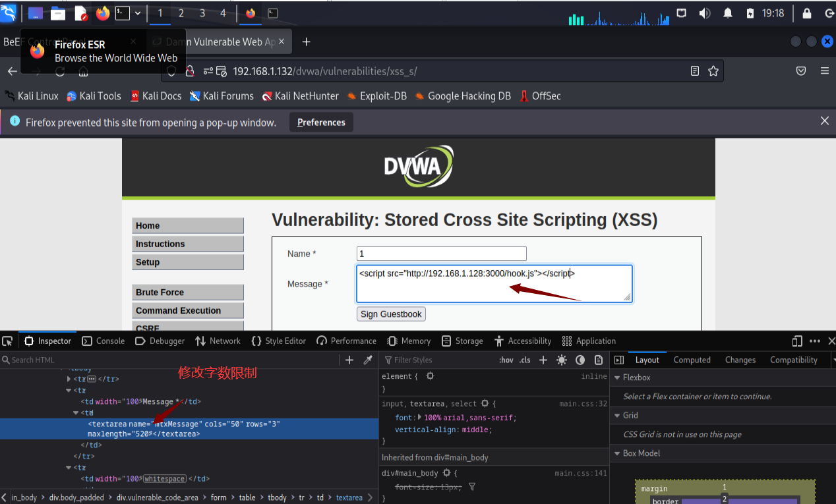Switch to the Storage tab
The image size is (836, 504).
pos(462,341)
